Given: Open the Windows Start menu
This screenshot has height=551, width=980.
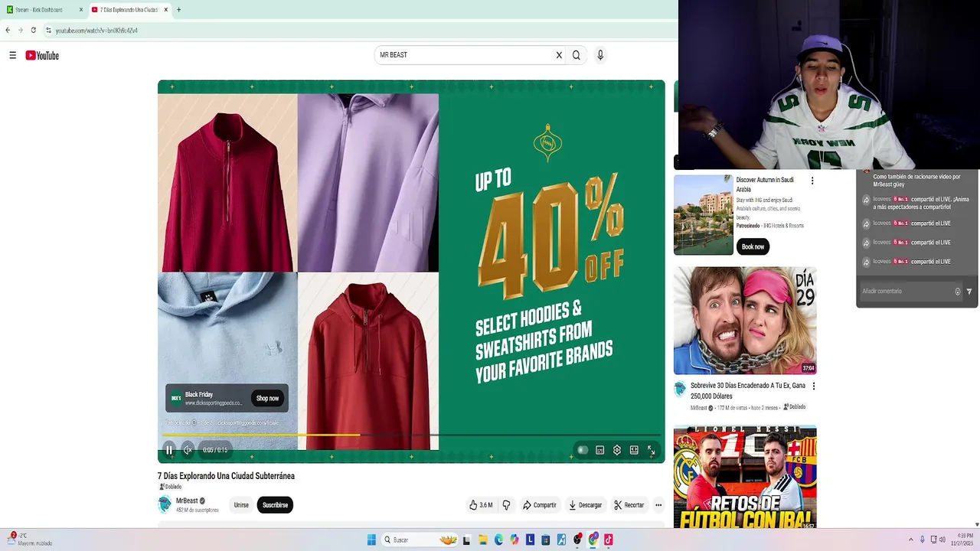Looking at the screenshot, I should [x=371, y=540].
